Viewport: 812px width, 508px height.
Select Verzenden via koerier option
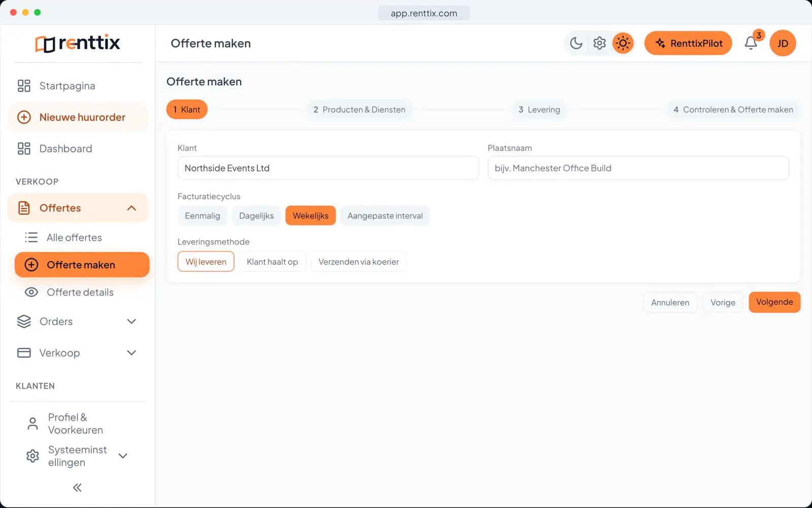pos(359,262)
